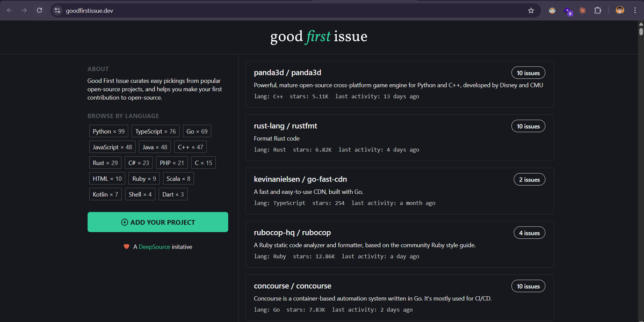Filter by HTML × 10
The height and width of the screenshot is (322, 644).
(x=107, y=178)
